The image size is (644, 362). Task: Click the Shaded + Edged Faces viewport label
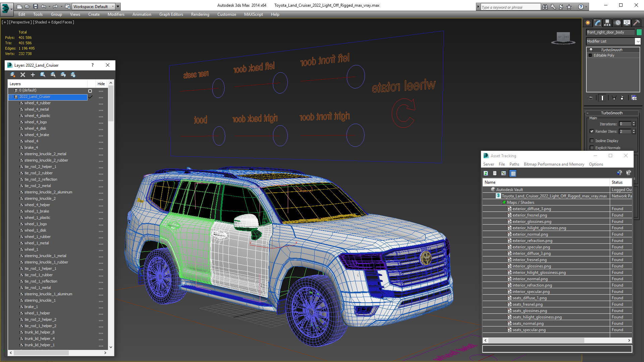[53, 22]
